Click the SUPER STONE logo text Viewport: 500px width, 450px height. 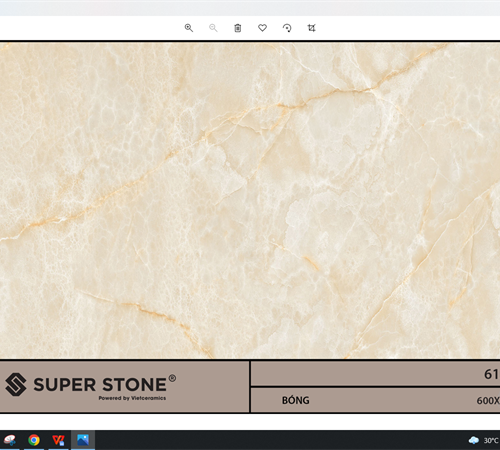100,384
